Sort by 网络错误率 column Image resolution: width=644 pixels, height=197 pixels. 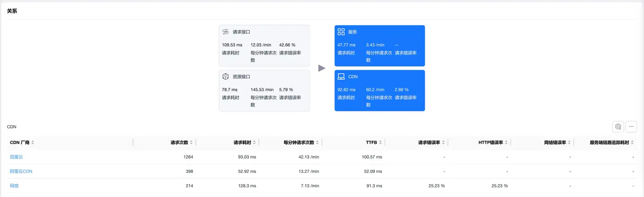(x=569, y=143)
